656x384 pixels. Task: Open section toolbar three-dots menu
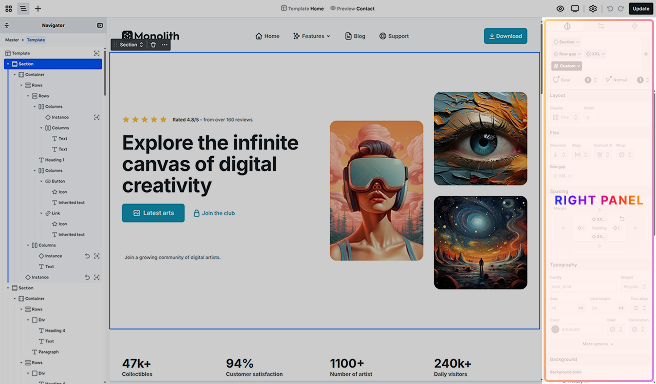coord(164,45)
